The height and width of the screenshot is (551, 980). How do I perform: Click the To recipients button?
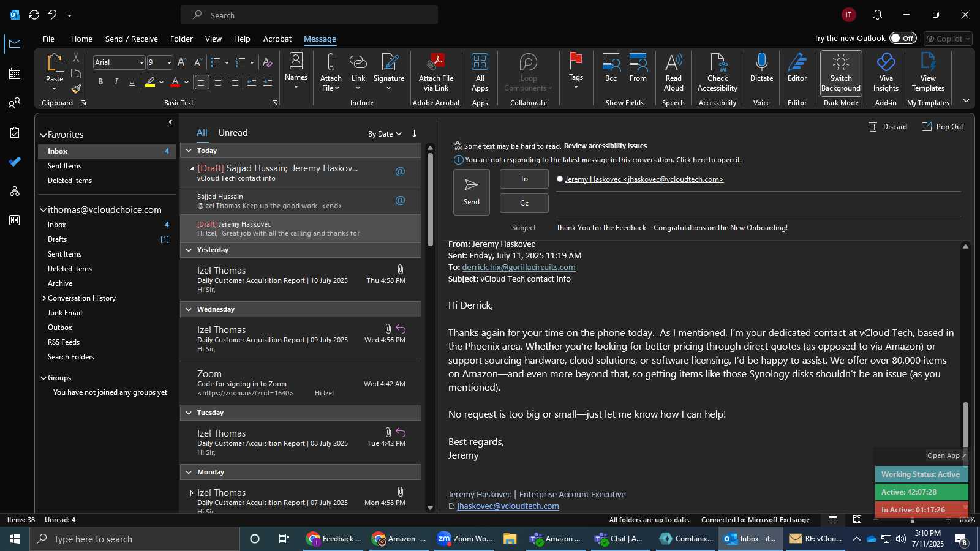[524, 179]
